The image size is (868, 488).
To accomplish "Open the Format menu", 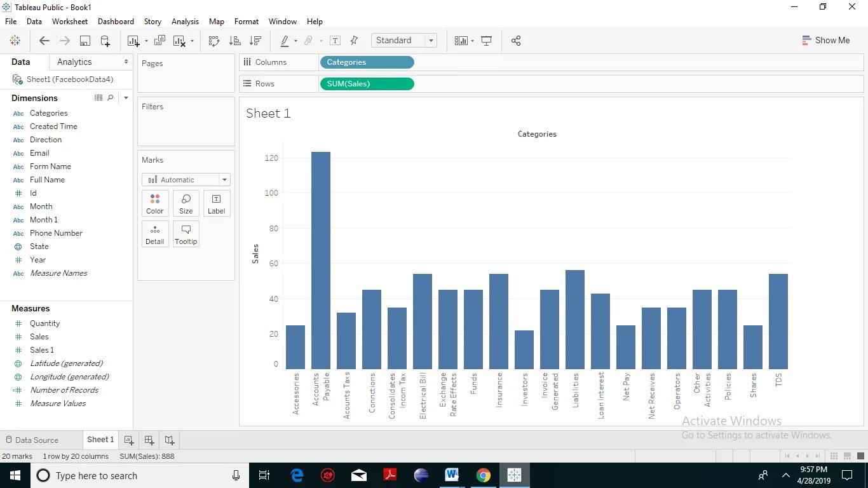I will [247, 22].
